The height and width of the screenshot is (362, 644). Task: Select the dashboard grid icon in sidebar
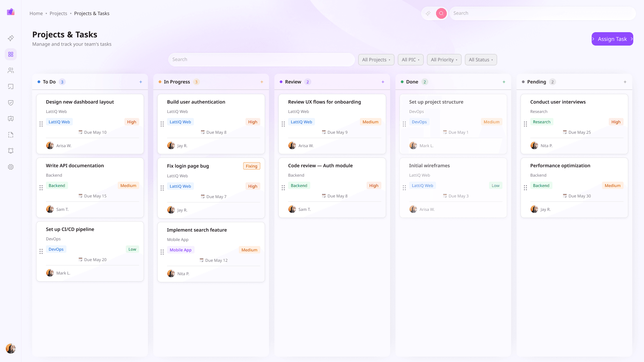pos(11,54)
